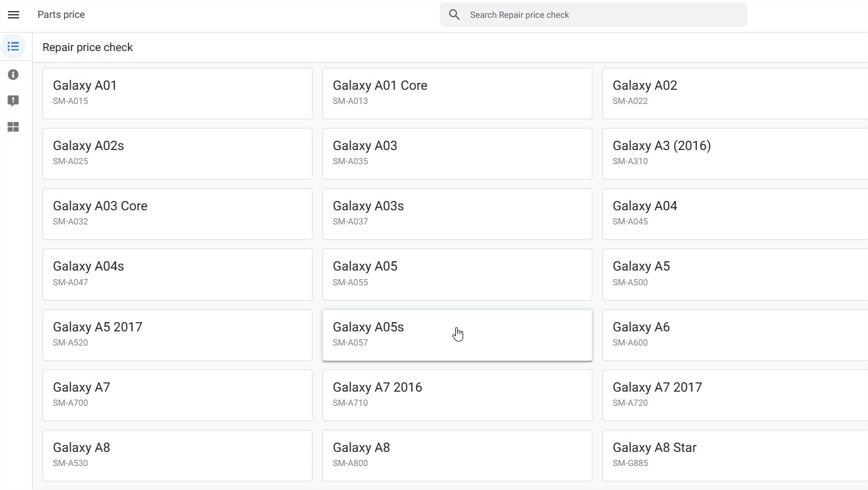The image size is (868, 490).
Task: Open the Galaxy A8 Star card
Action: 735,456
